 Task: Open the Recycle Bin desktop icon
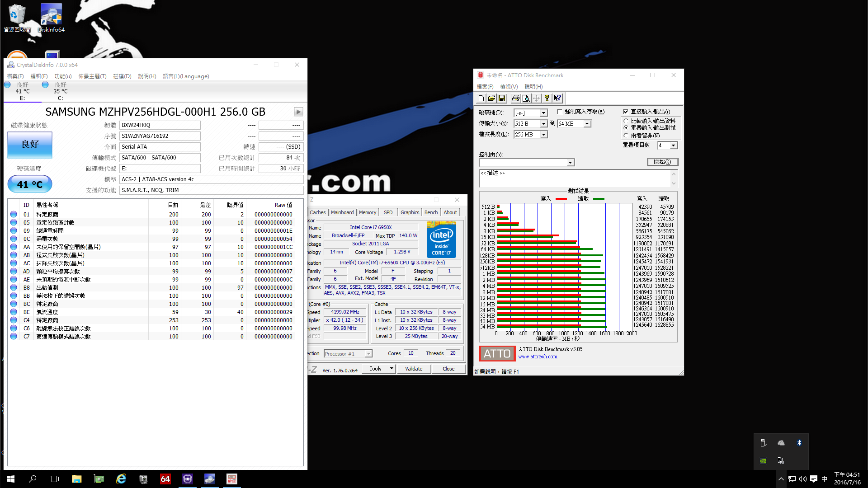(17, 18)
